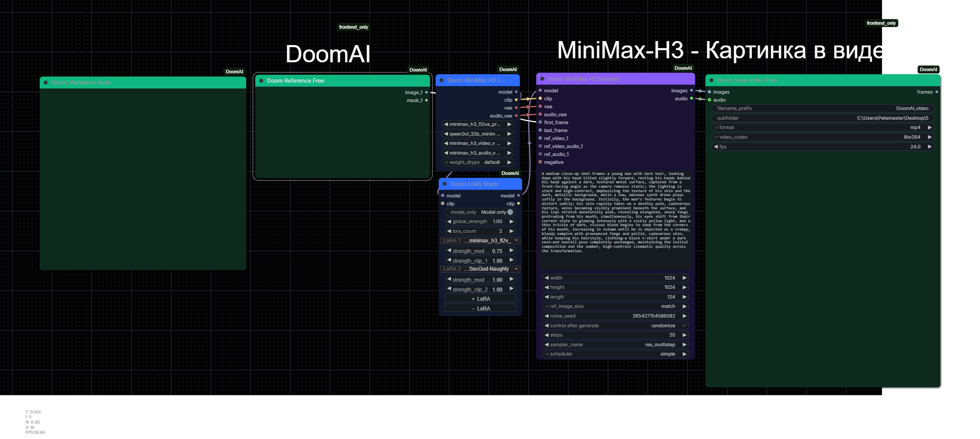Click the negative input port
The width and height of the screenshot is (980, 439).
(540, 162)
